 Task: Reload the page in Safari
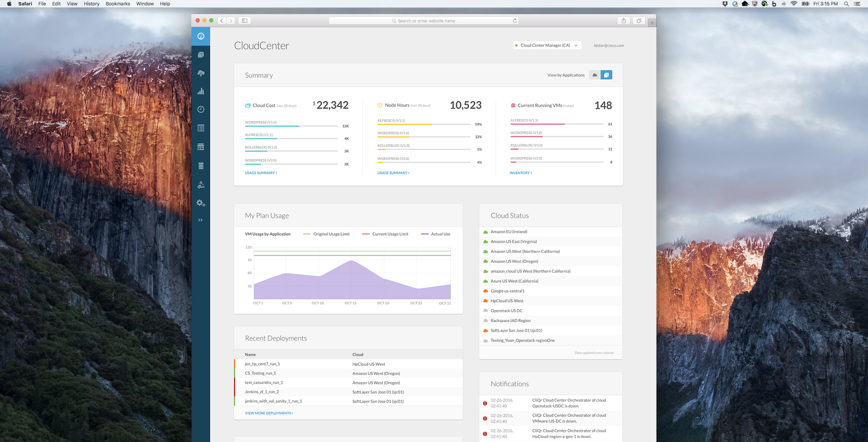(514, 21)
